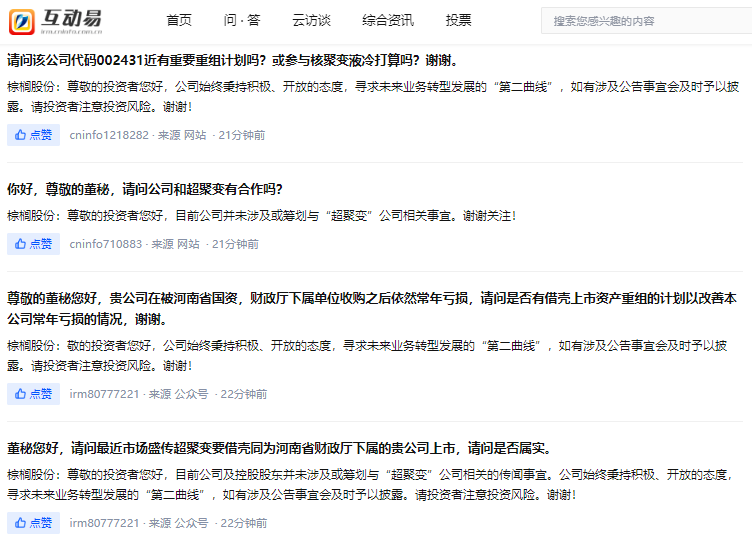The image size is (752, 547).
Task: Click 点赞 on the last answer
Action: pos(33,523)
